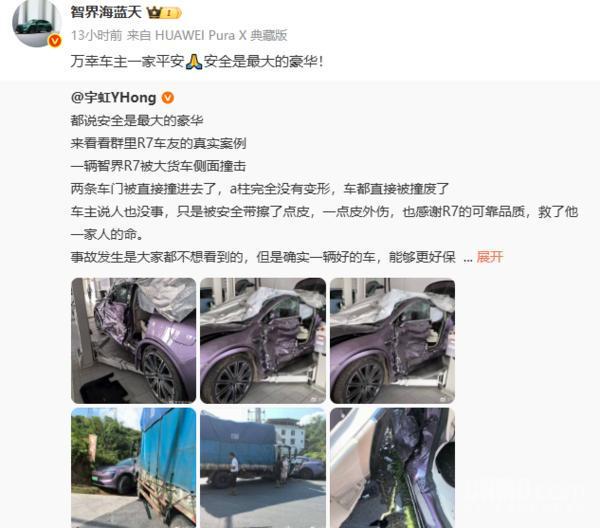Click the quoted line 都说安全是最大的豪华
The width and height of the screenshot is (600, 528).
tap(137, 121)
